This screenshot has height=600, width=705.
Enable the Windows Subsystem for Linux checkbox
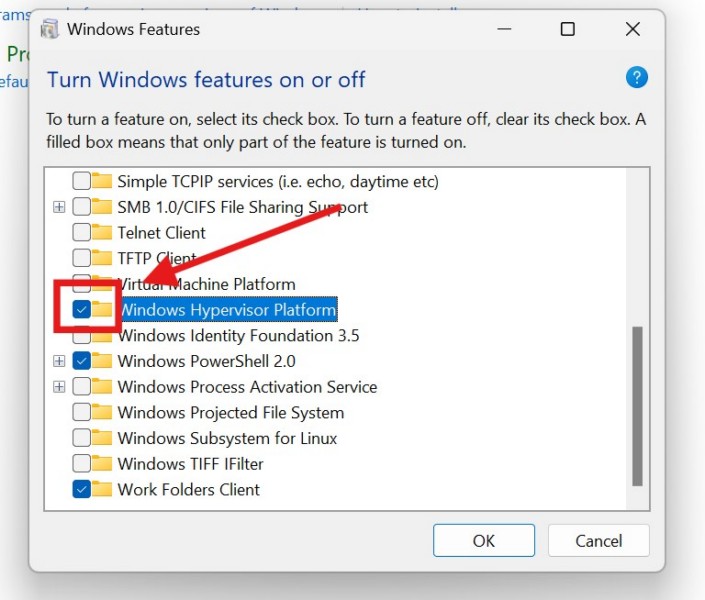81,438
